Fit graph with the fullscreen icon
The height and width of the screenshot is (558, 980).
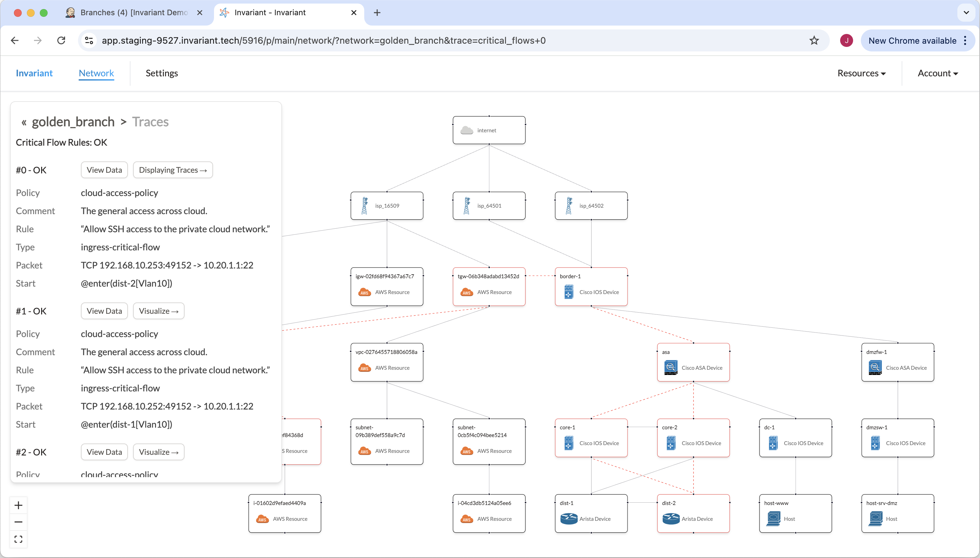pyautogui.click(x=18, y=539)
